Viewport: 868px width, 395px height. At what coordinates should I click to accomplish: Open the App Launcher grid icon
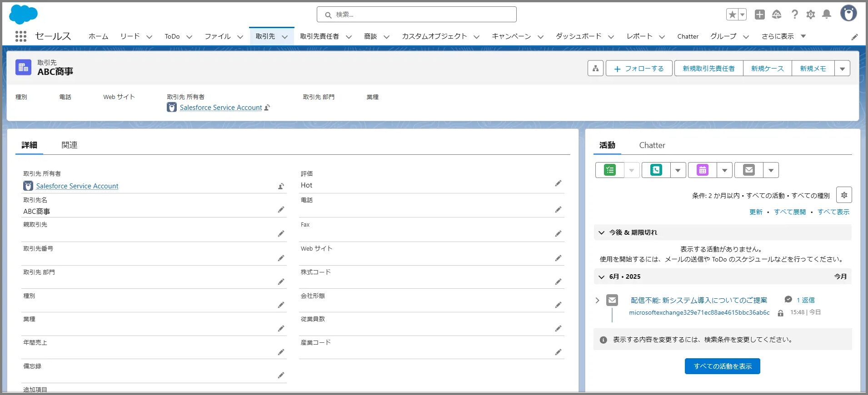(21, 36)
